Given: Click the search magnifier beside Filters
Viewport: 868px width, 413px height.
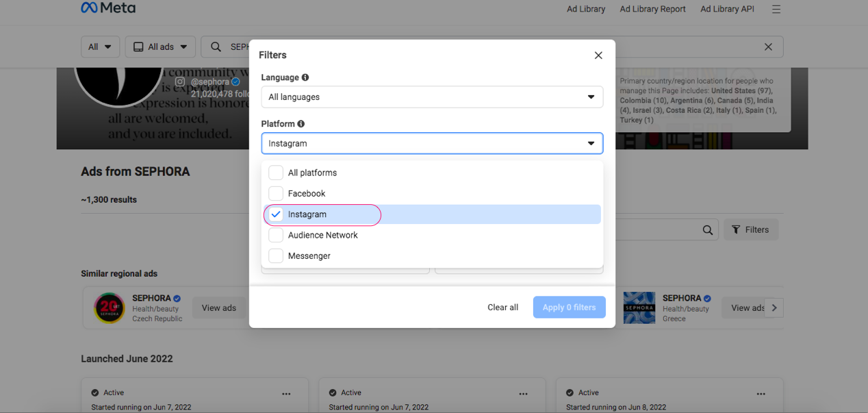Looking at the screenshot, I should tap(708, 230).
